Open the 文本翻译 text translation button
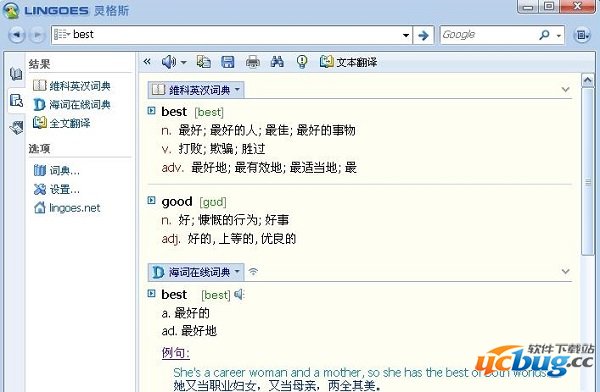 348,62
